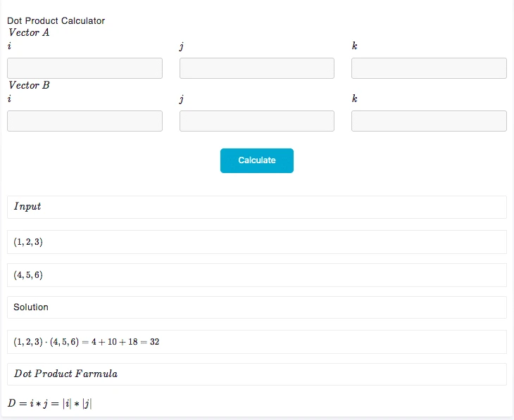The image size is (514, 420).
Task: Click the (1,2,3) vector row
Action: [257, 242]
